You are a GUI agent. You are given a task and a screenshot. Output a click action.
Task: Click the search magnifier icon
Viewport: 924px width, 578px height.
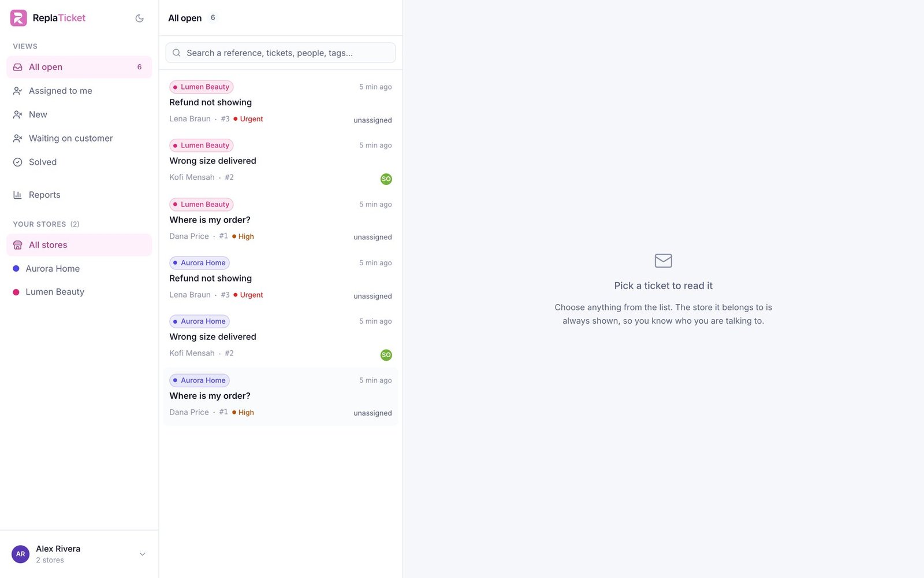pos(177,53)
